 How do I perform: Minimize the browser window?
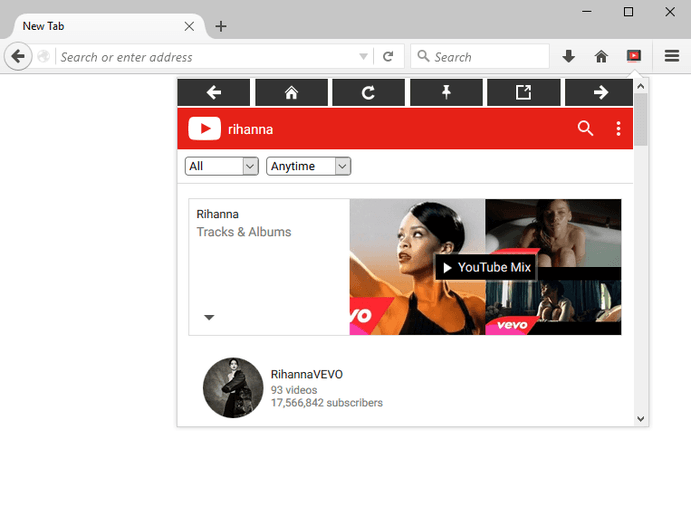(x=587, y=12)
